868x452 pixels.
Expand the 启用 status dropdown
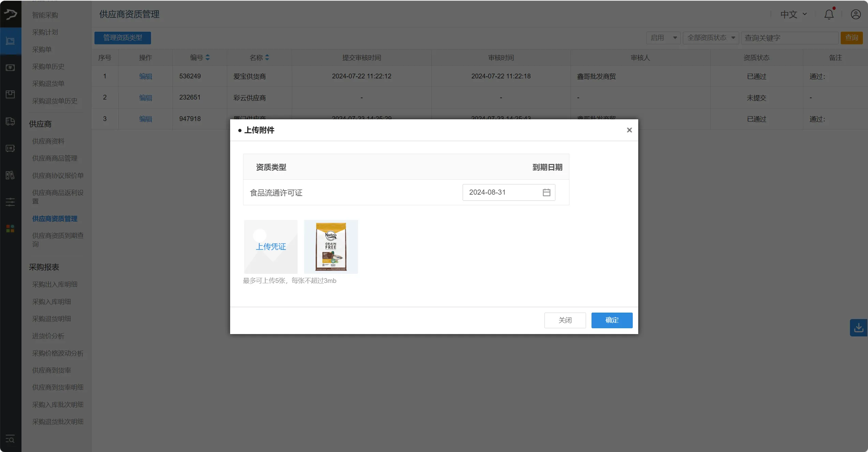663,38
